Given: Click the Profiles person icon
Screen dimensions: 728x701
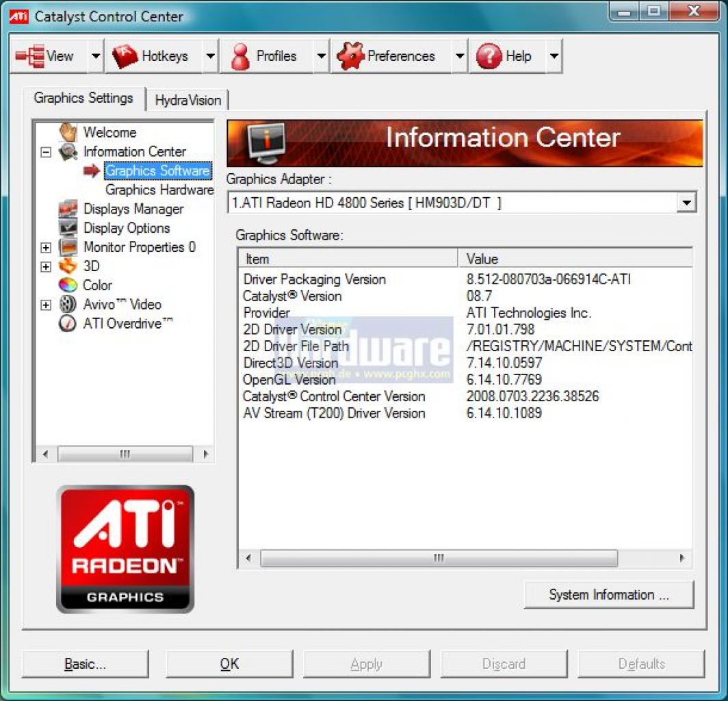Looking at the screenshot, I should (x=241, y=57).
